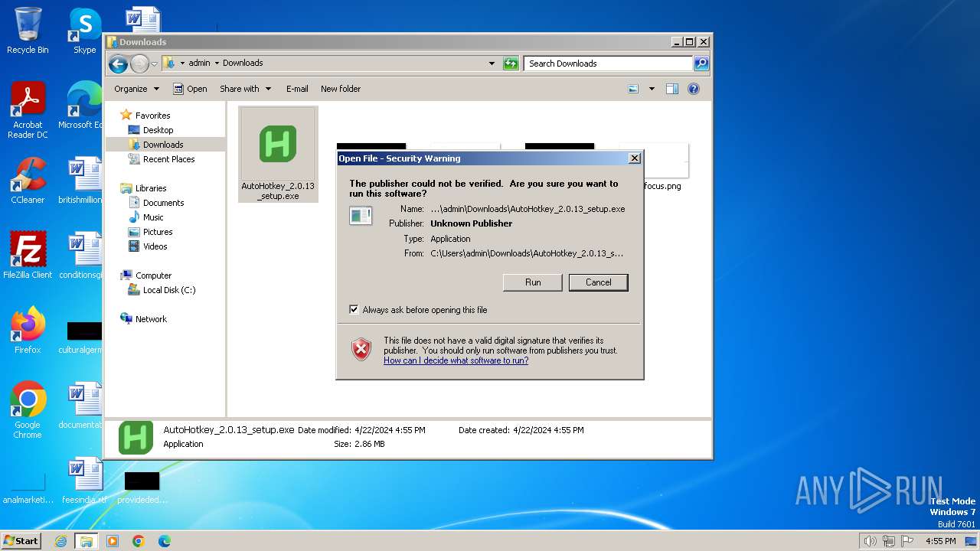
Task: Close the Security Warning dialog
Action: click(634, 158)
